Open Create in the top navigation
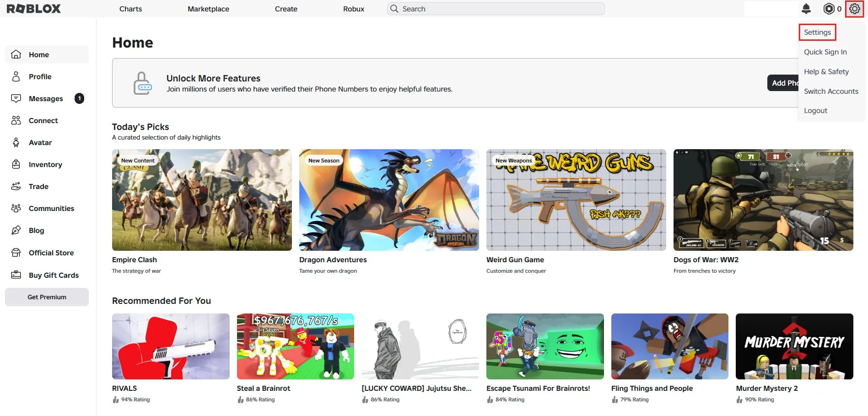 286,9
